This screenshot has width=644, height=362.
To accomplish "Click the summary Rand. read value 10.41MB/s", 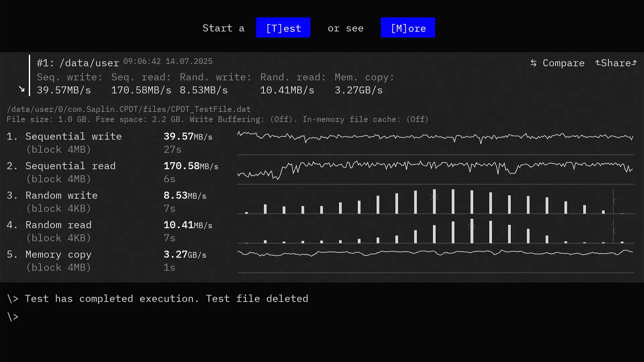I will [x=287, y=90].
